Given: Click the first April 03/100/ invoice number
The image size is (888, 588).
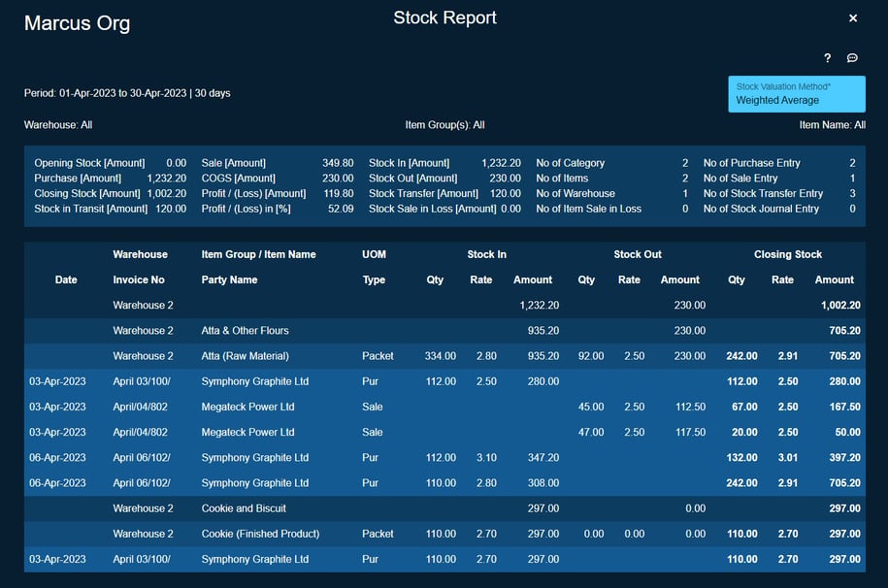Looking at the screenshot, I should coord(142,381).
